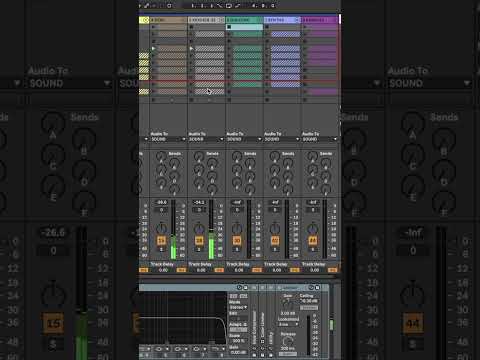Solo the track numbered 28
The image size is (480, 360).
(199, 249)
